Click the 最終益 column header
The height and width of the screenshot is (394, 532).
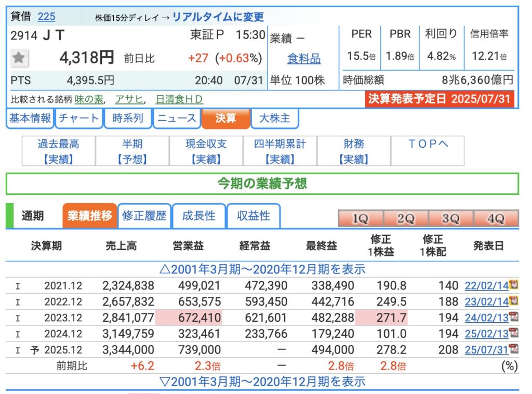321,246
